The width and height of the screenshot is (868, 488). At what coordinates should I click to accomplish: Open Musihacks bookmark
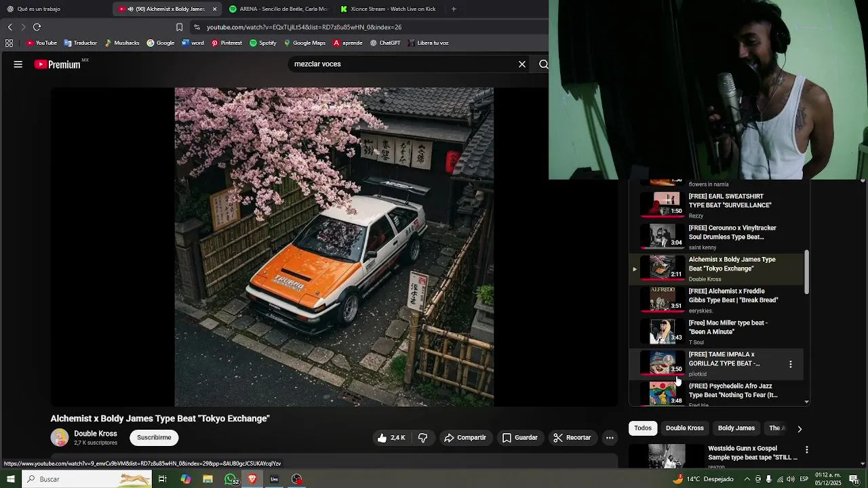[122, 43]
